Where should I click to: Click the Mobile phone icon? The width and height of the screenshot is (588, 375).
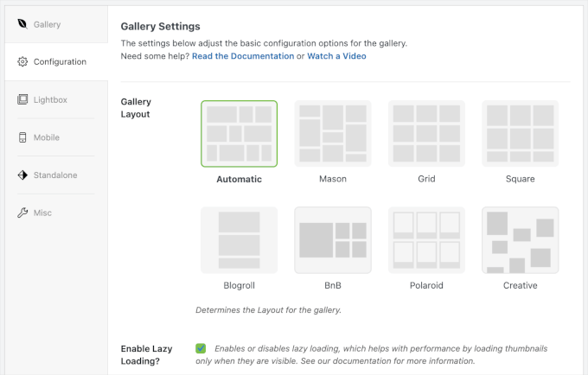[22, 137]
